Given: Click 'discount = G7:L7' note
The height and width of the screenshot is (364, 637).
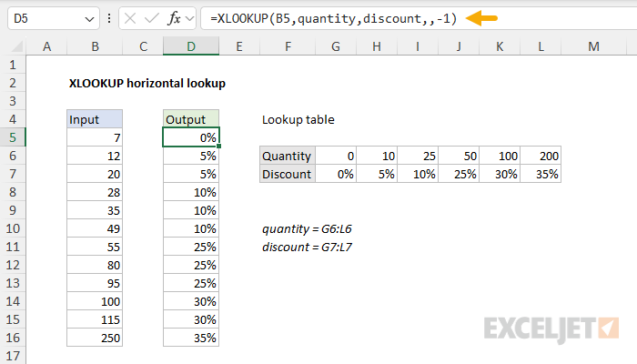Looking at the screenshot, I should tap(307, 247).
